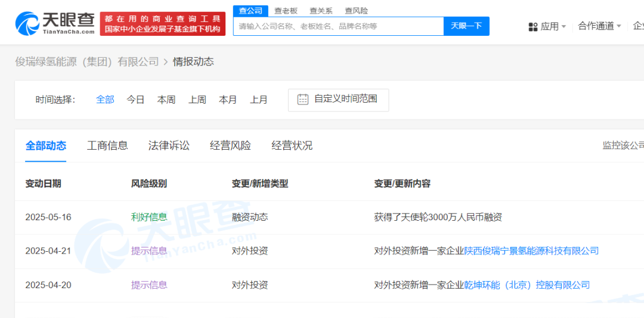
Task: Click 变更/更新内容 column header
Action: coord(402,184)
